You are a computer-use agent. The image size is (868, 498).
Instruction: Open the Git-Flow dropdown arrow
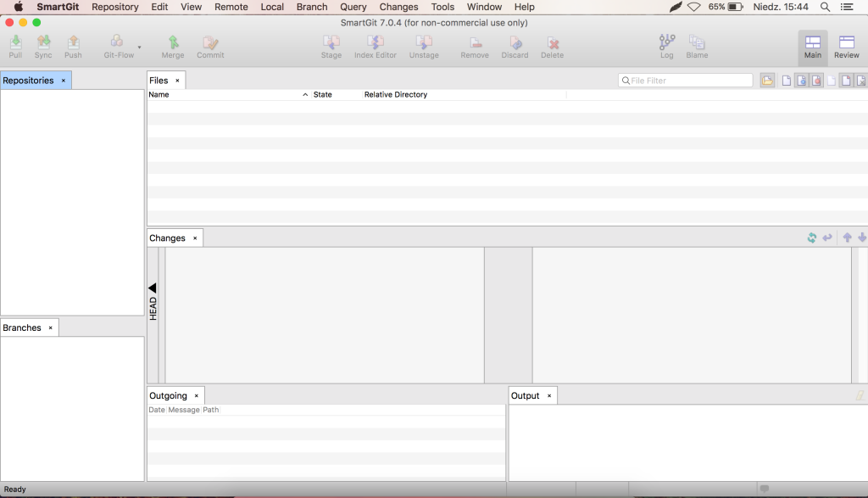140,48
